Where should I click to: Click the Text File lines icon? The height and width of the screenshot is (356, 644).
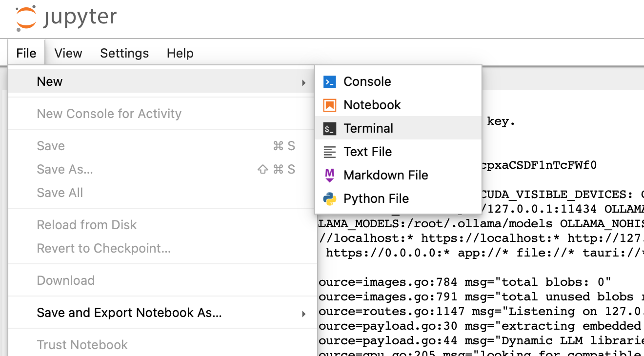coord(330,152)
